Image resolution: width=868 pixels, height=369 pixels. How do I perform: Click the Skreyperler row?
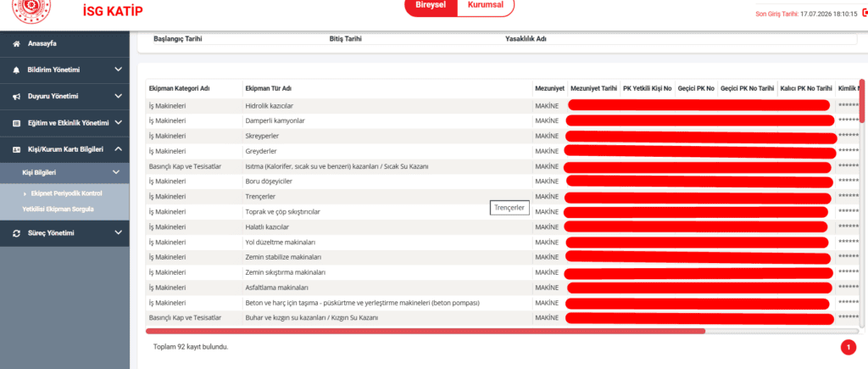tap(503, 136)
